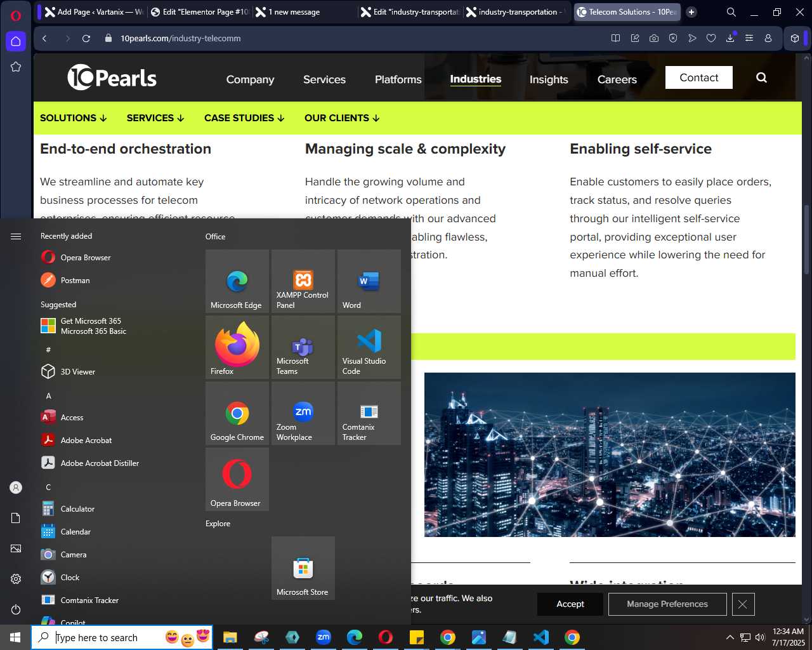Viewport: 812px width, 650px height.
Task: Click the Opera extensions cube icon
Action: click(794, 38)
